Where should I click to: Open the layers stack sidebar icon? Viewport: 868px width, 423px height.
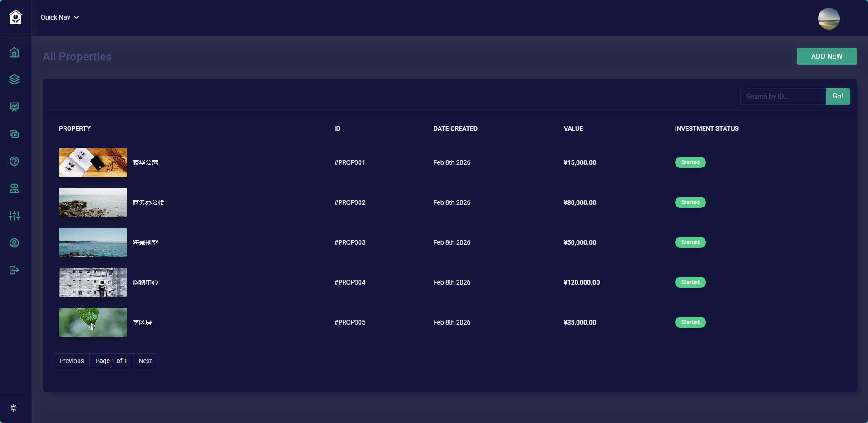click(15, 79)
